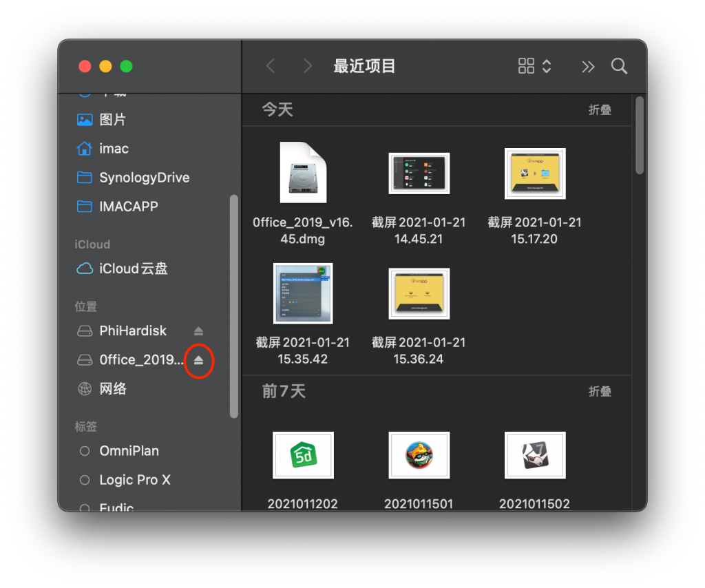Switch to icon grid view
The height and width of the screenshot is (588, 705).
(x=526, y=66)
